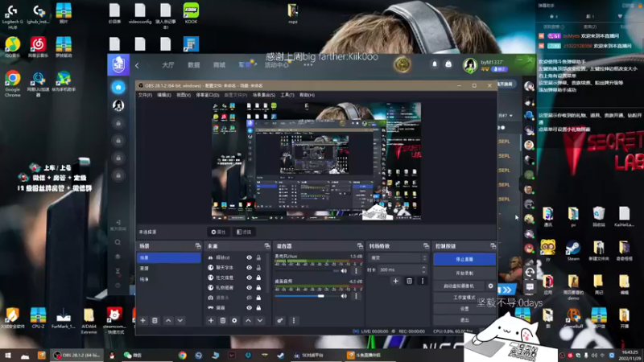The width and height of the screenshot is (644, 362).
Task: Click the blue 停止直播 stop streaming button
Action: (464, 259)
